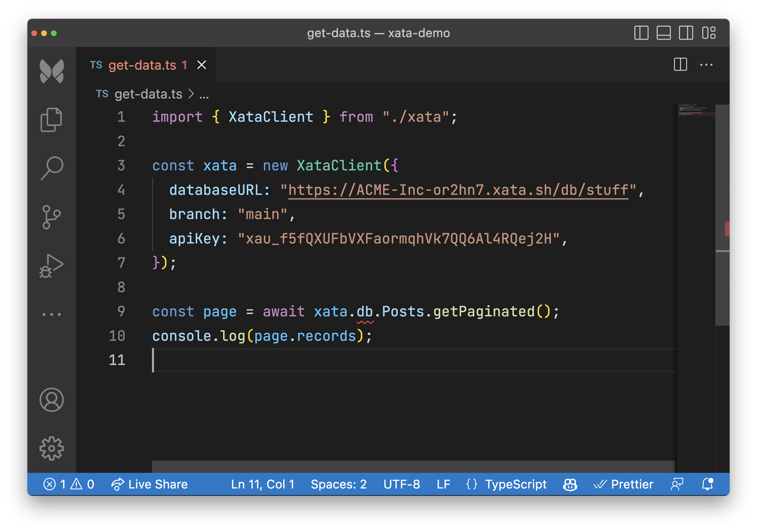Open the Accounts icon in the activity bar
757x532 pixels.
pyautogui.click(x=52, y=400)
